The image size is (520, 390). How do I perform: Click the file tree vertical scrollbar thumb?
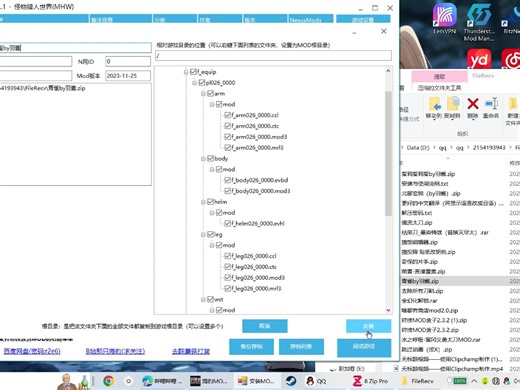tap(388, 153)
